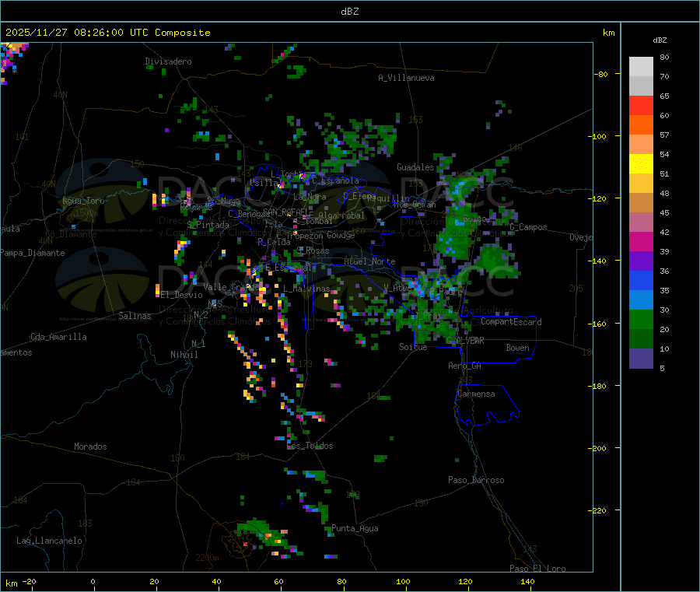700x592 pixels.
Task: Select the Paso_Burroso map label
Action: [x=476, y=480]
